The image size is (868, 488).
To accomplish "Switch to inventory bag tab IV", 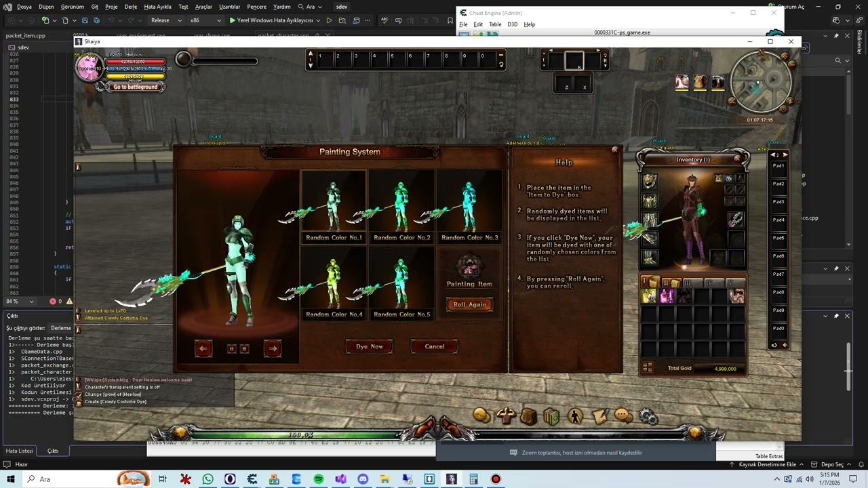I will coord(713,283).
